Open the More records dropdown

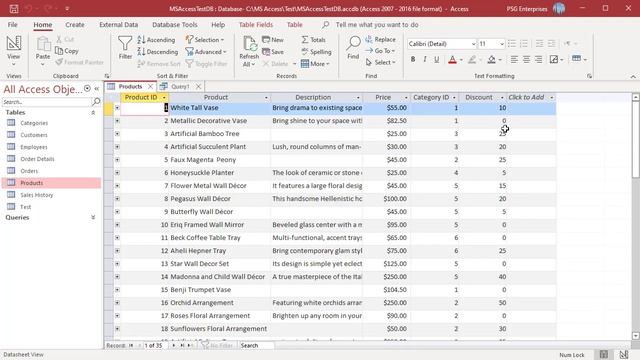pyautogui.click(x=315, y=64)
